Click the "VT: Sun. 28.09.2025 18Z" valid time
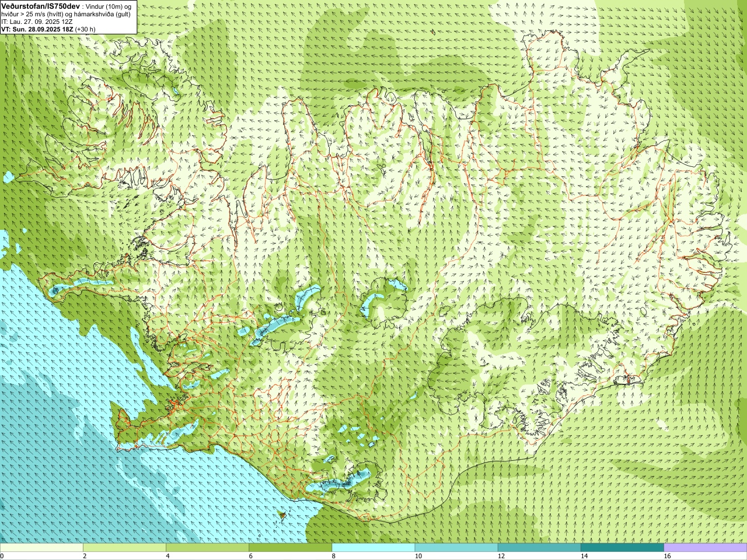 [x=36, y=29]
